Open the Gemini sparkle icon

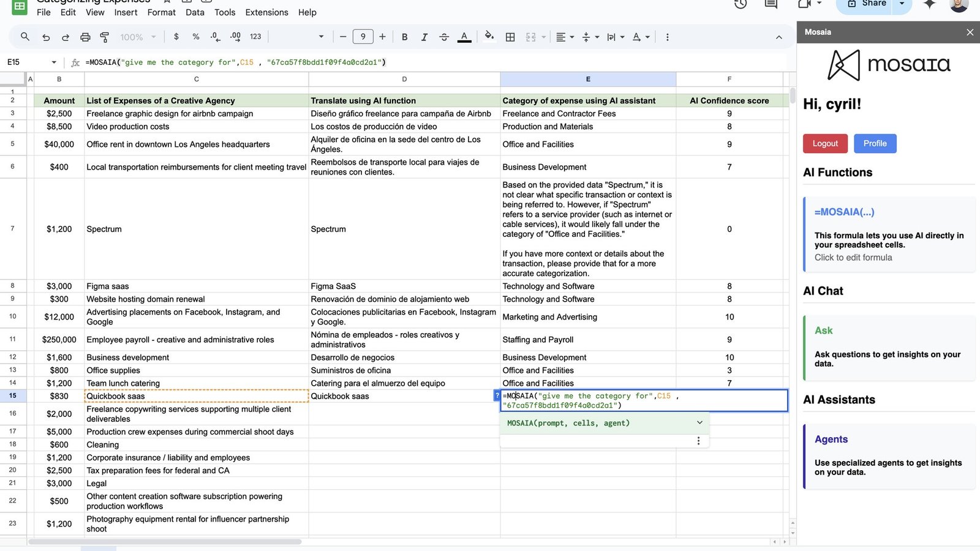930,4
